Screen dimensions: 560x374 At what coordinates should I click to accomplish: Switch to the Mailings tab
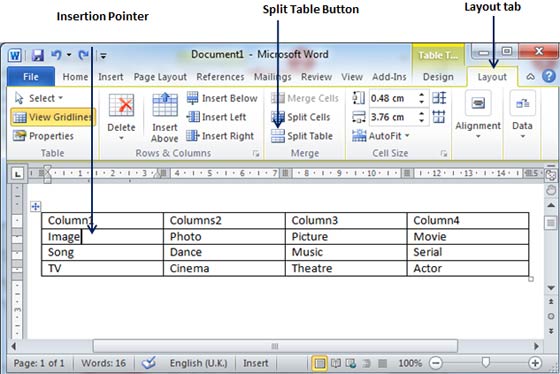pos(272,77)
